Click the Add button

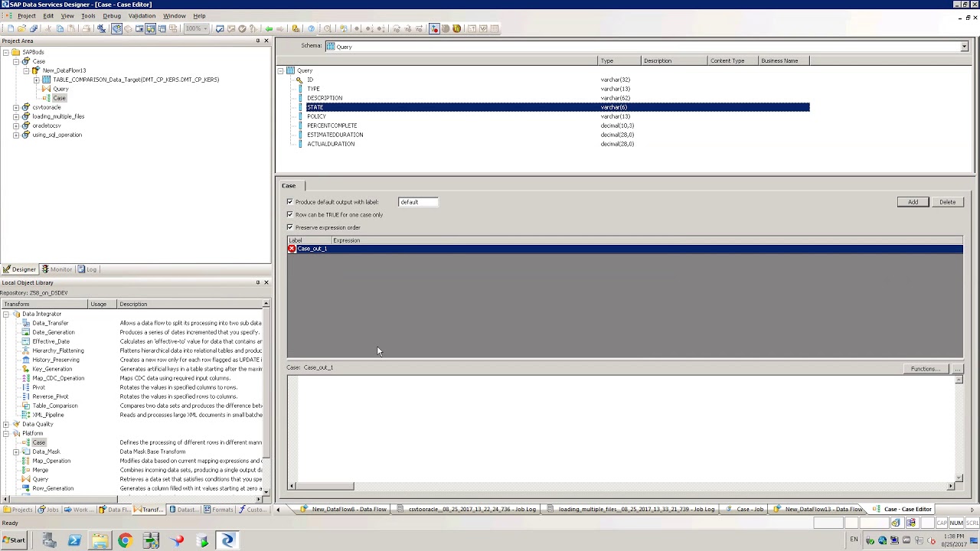tap(913, 202)
